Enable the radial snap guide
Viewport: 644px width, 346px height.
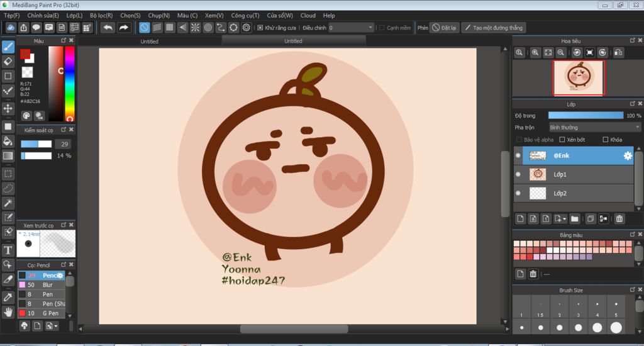click(196, 28)
